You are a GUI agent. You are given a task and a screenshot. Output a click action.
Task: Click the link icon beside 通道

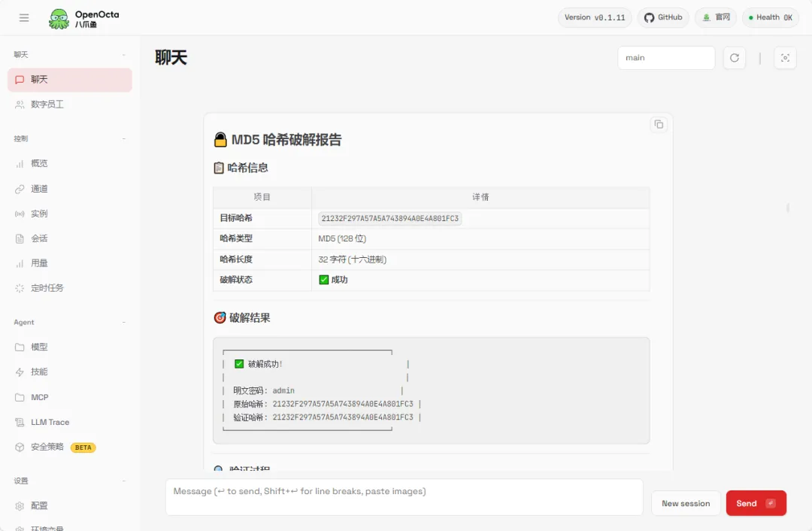click(20, 189)
